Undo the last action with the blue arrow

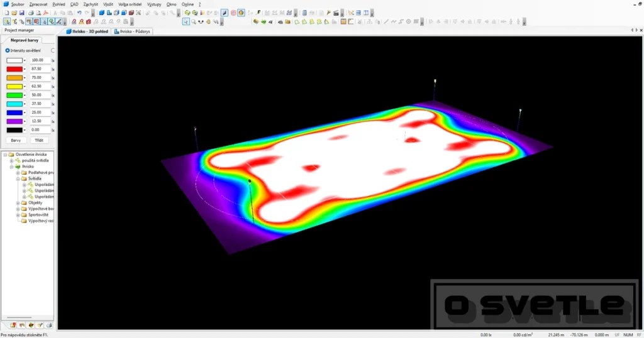(79, 13)
